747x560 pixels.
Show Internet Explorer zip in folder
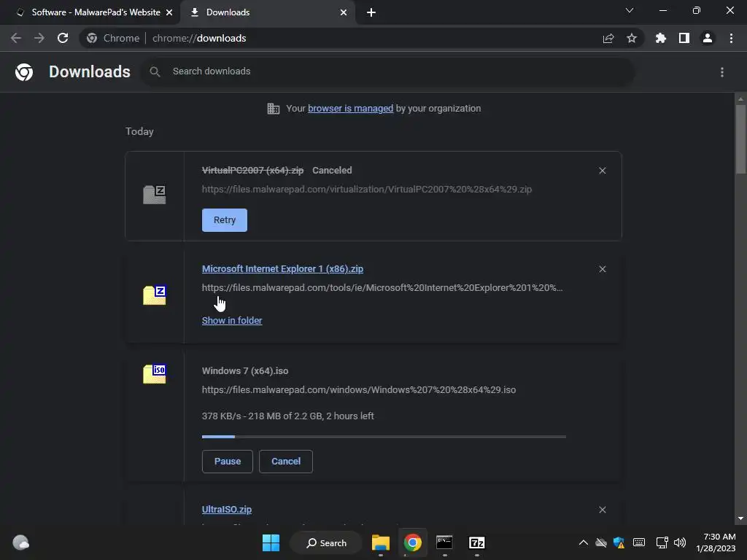pos(232,321)
